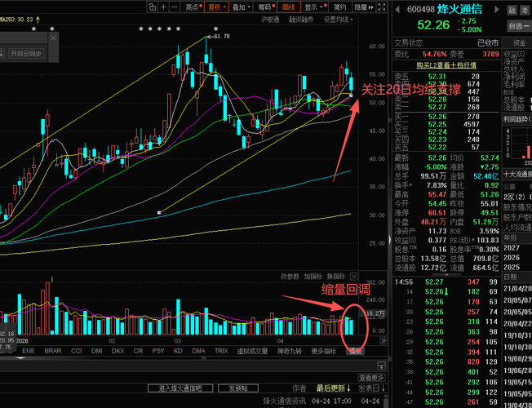Switch to 简约 simple mode
The image size is (532, 408).
[339, 7]
